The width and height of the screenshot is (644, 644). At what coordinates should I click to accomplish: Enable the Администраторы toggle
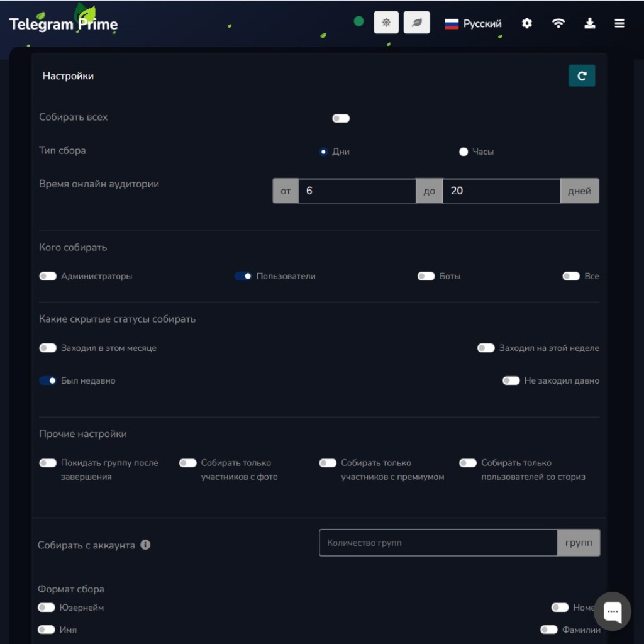[x=48, y=276]
